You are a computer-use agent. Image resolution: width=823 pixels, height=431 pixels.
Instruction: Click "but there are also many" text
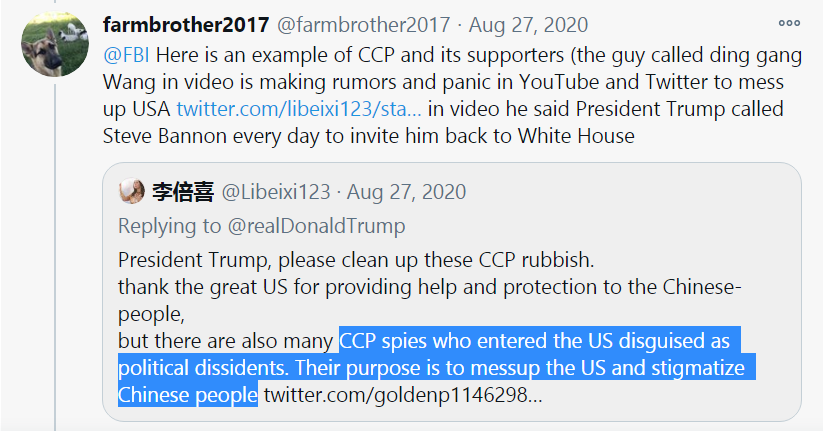pos(226,339)
